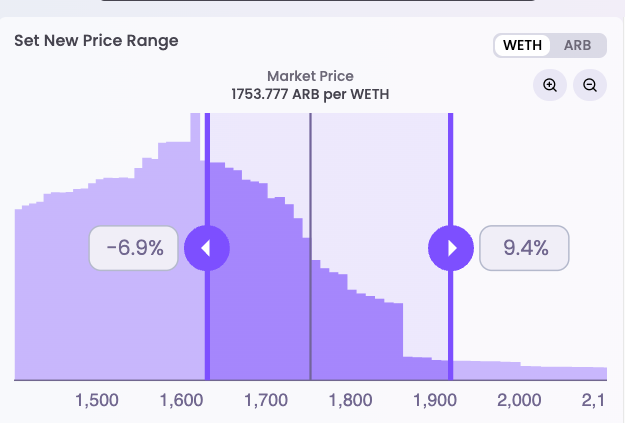Click the 1,700 axis tick label
625x423 pixels.
266,400
